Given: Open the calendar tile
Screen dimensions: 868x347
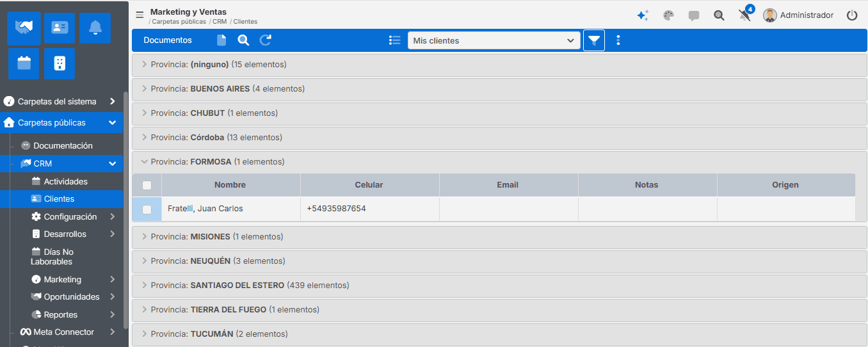Looking at the screenshot, I should (24, 63).
